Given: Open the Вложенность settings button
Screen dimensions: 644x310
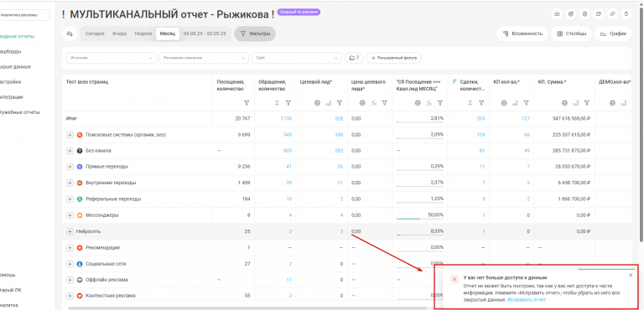Looking at the screenshot, I should 522,34.
